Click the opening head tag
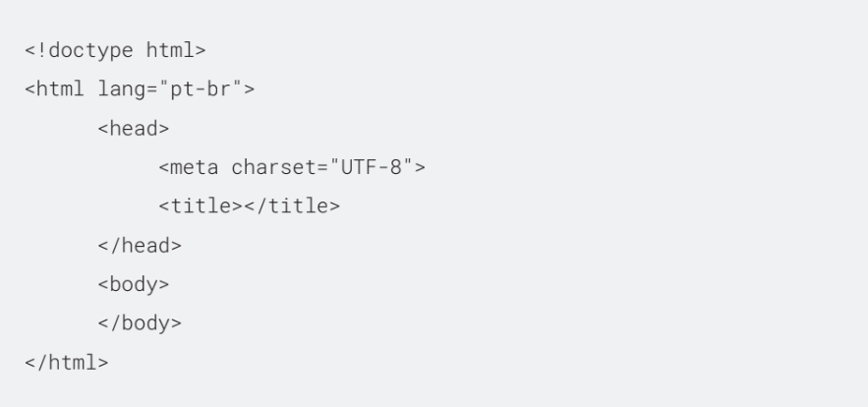868x407 pixels. [x=134, y=129]
